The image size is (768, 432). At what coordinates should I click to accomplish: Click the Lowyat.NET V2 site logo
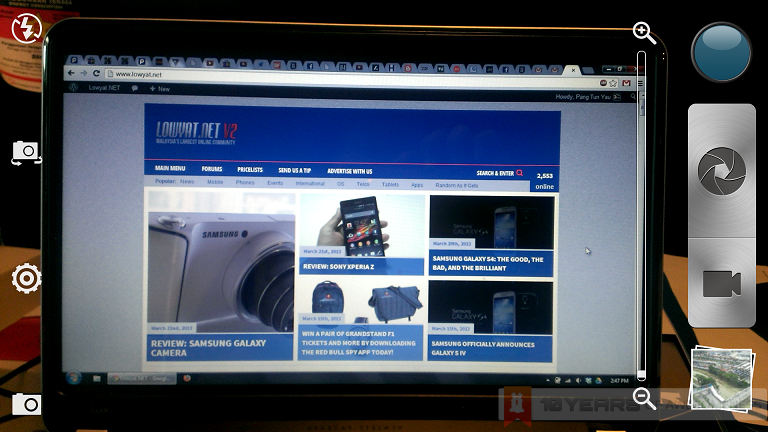(x=196, y=132)
